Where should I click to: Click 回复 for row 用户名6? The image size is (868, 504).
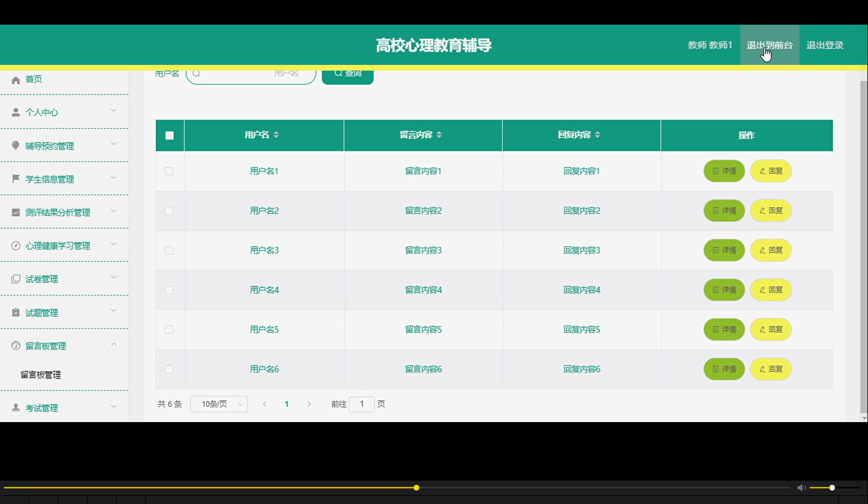(771, 369)
